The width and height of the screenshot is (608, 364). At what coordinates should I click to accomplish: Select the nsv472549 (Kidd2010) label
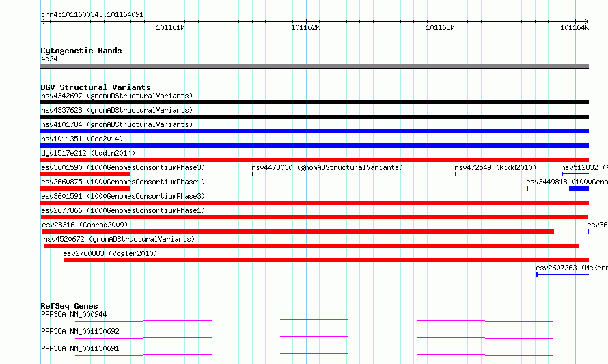[x=495, y=167]
